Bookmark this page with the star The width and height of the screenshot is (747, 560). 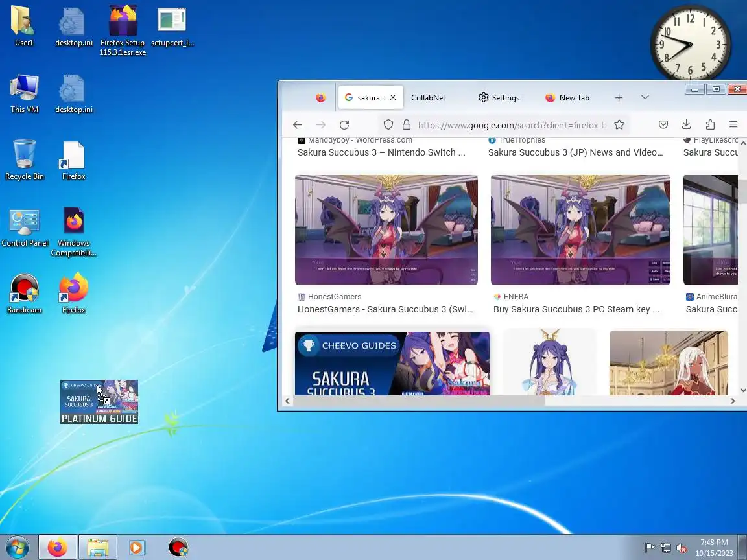tap(619, 124)
